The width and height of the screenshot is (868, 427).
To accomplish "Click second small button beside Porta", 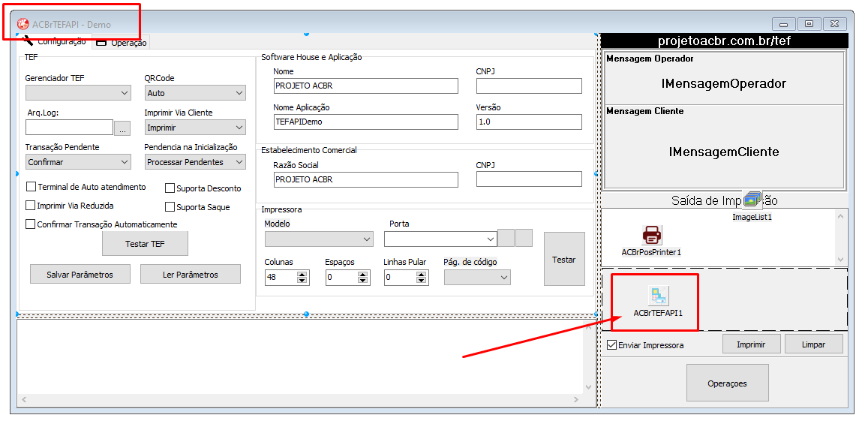I will [x=524, y=238].
